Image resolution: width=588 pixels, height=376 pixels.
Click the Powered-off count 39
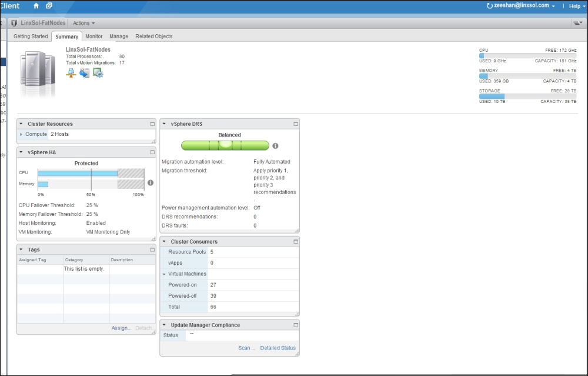pyautogui.click(x=213, y=296)
